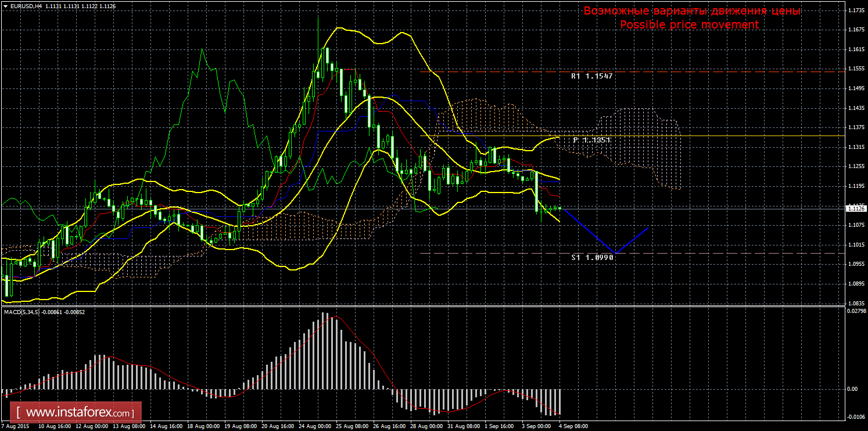Click the low point of blue forecast line
Image resolution: width=868 pixels, height=431 pixels.
coord(615,253)
